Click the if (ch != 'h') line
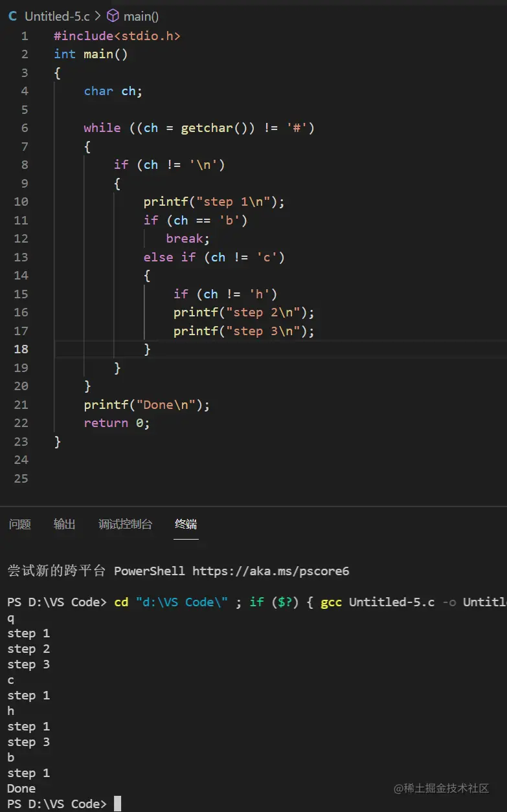This screenshot has width=507, height=812. (225, 294)
